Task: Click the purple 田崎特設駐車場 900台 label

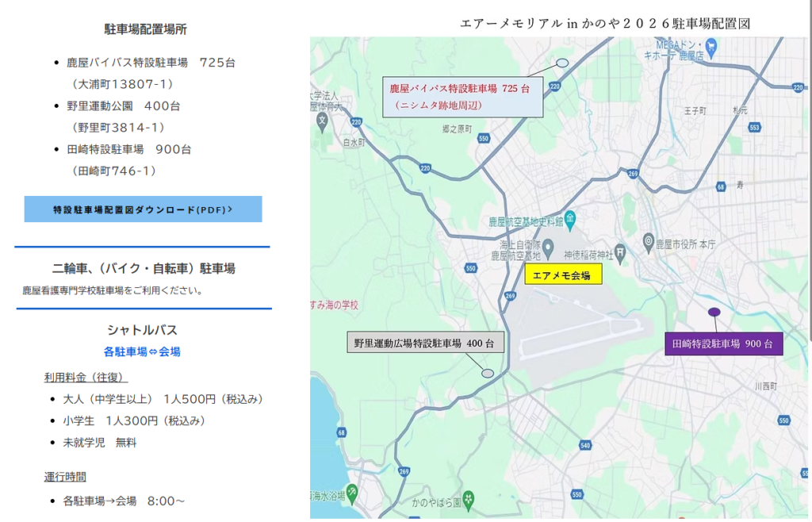Action: 722,344
